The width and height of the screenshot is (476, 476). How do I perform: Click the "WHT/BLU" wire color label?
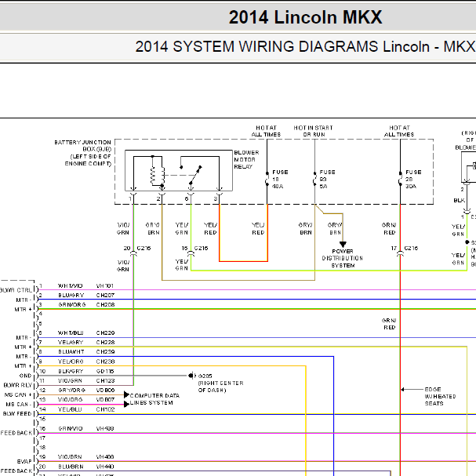pos(71,333)
